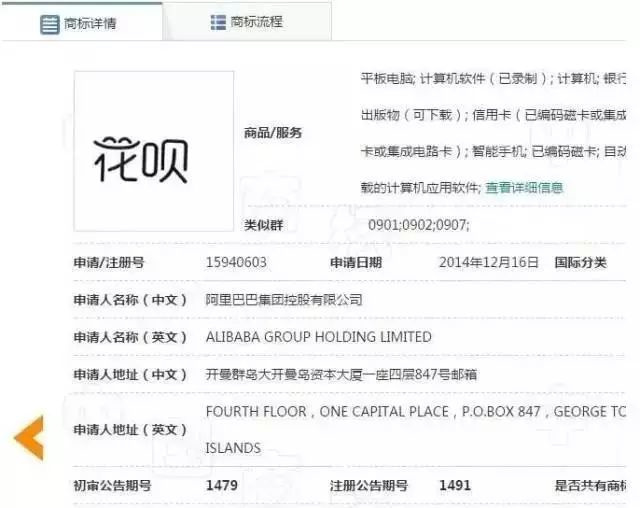The width and height of the screenshot is (640, 508).
Task: Click the 商品/服务 label
Action: tap(273, 133)
